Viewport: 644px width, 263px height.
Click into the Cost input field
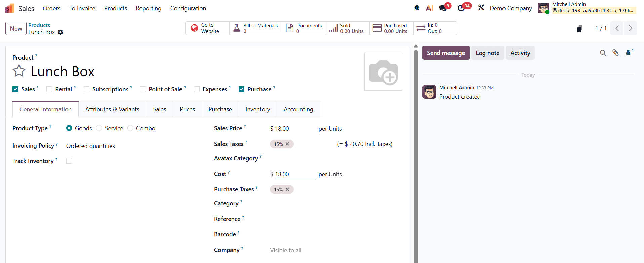[296, 174]
